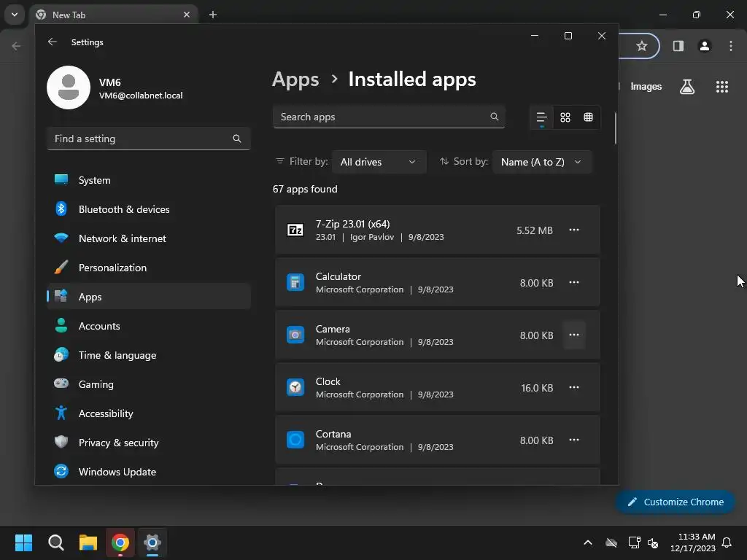Open the clock and date flyout
This screenshot has height=560, width=747.
click(693, 542)
